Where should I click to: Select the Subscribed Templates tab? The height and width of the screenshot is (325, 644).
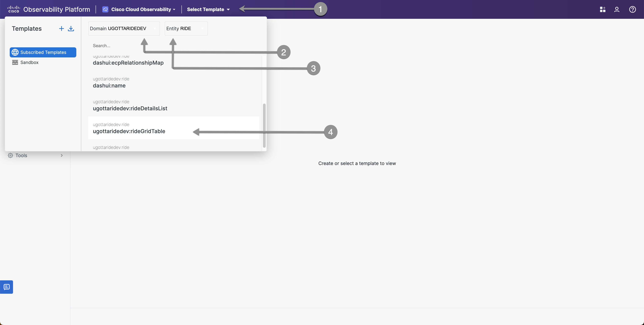43,52
